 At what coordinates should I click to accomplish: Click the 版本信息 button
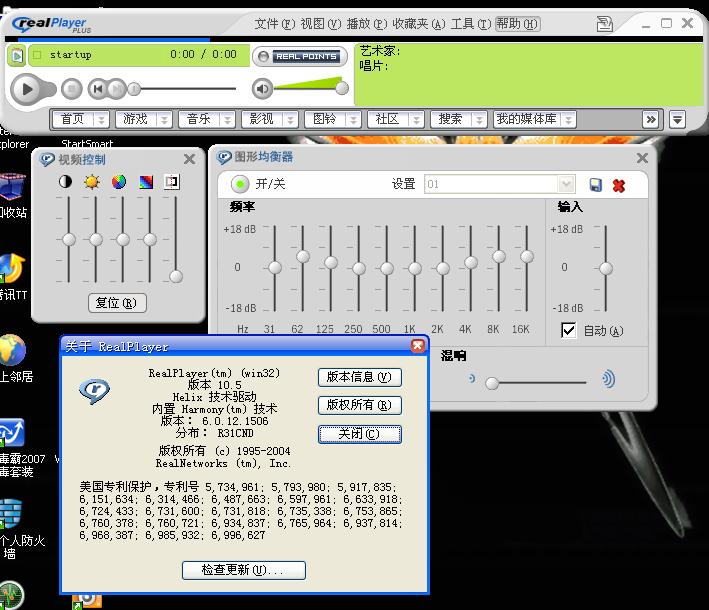tap(359, 377)
